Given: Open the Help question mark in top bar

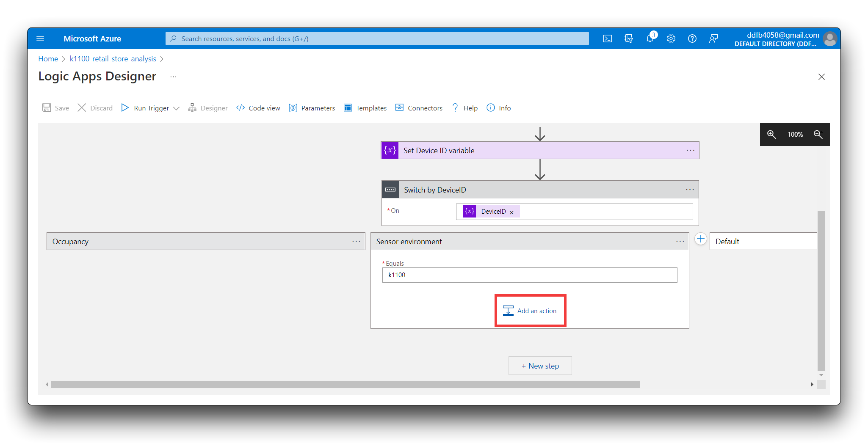Looking at the screenshot, I should coord(692,39).
